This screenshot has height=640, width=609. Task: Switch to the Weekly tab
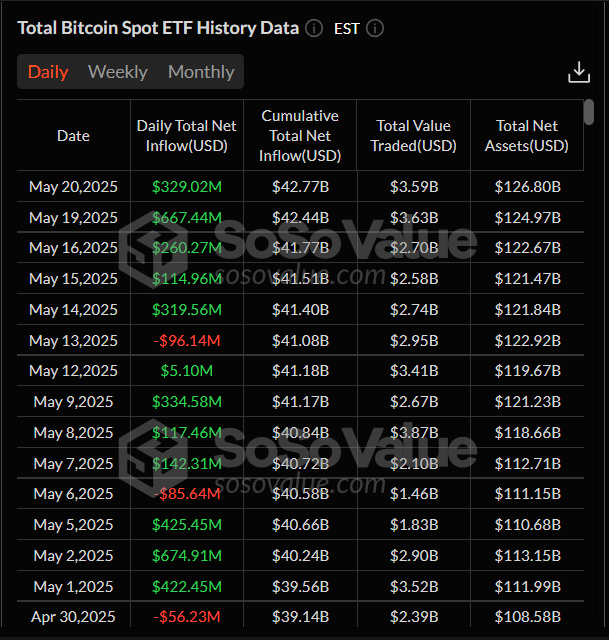click(118, 72)
